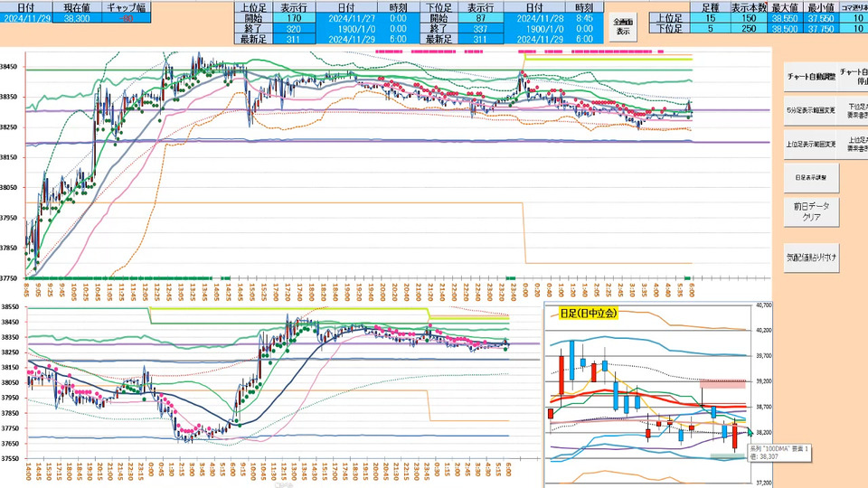Open 5分足表示範囲変更 button
The width and height of the screenshot is (868, 488).
pos(812,110)
